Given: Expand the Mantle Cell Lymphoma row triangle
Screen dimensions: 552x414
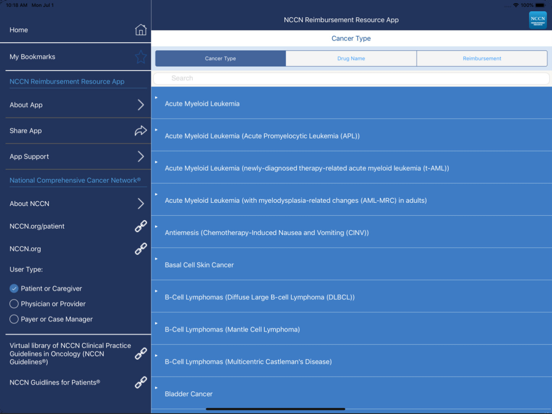Looking at the screenshot, I should tap(156, 323).
